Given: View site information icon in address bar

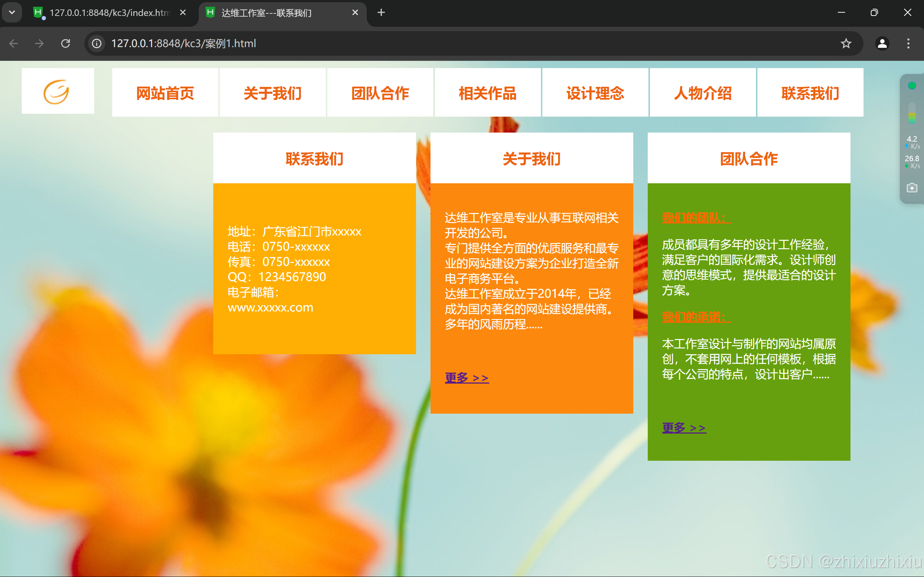Looking at the screenshot, I should 97,43.
